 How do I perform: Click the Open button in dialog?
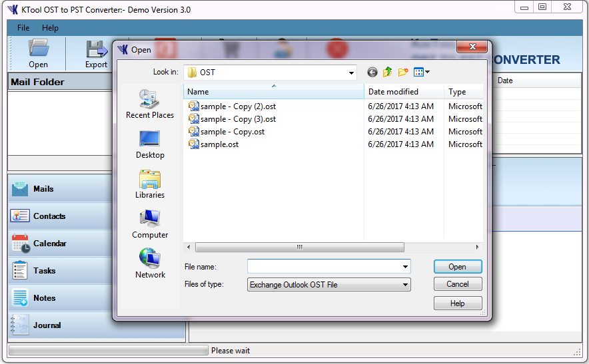pyautogui.click(x=458, y=267)
